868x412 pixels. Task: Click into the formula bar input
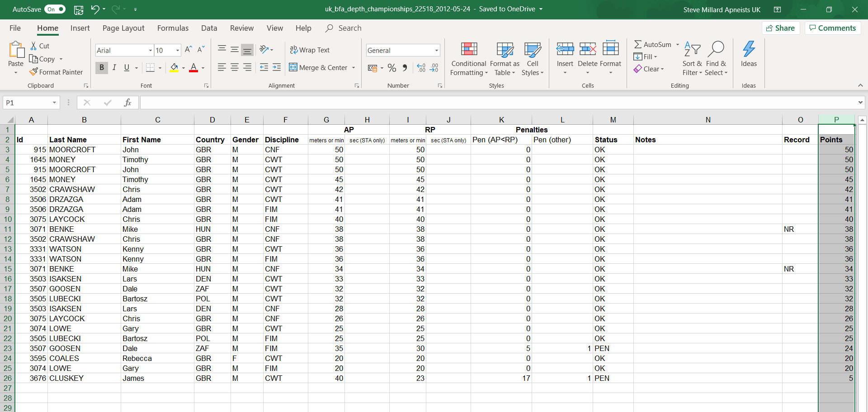pyautogui.click(x=497, y=103)
